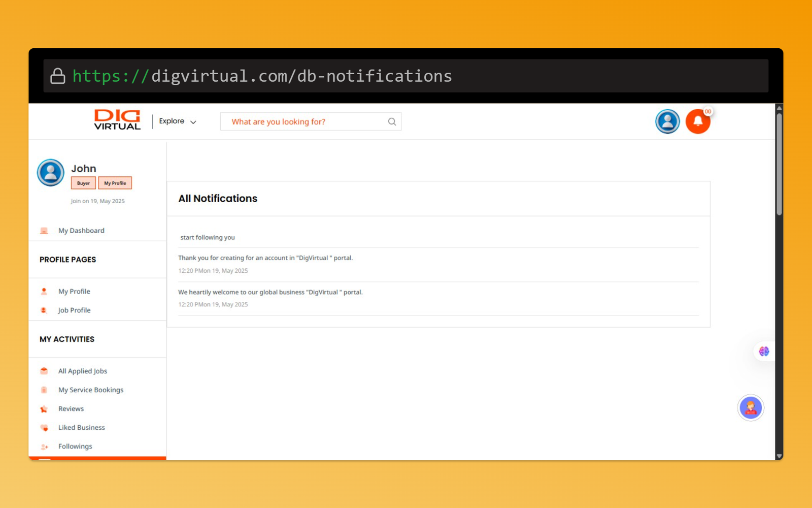Open the floating support chat avatar
Viewport: 812px width, 508px height.
coord(751,407)
